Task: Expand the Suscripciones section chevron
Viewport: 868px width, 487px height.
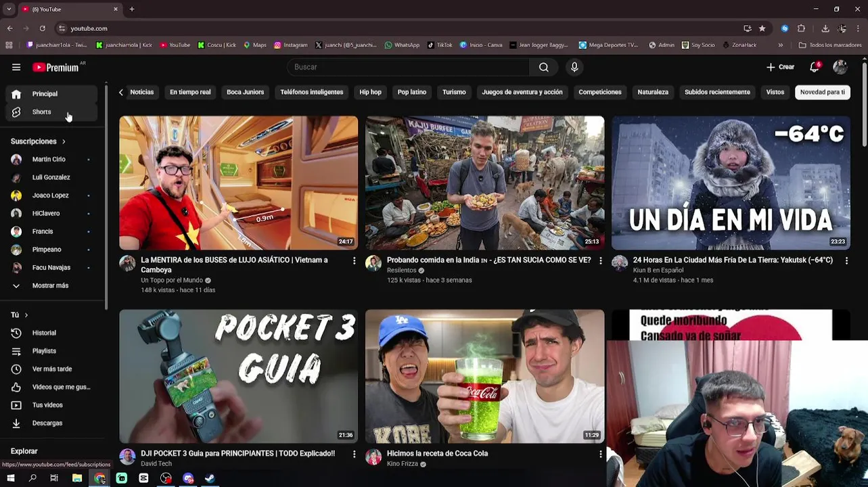Action: 64,141
